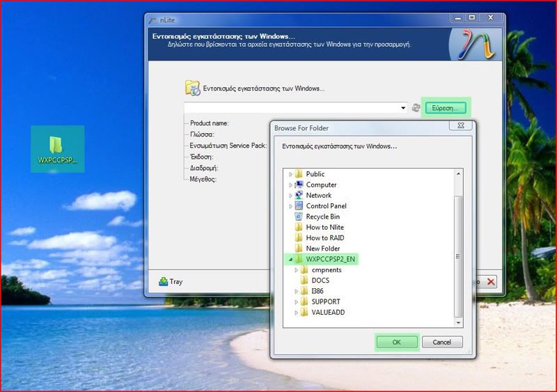The width and height of the screenshot is (557, 392).
Task: Select the DOCS folder
Action: pyautogui.click(x=320, y=281)
